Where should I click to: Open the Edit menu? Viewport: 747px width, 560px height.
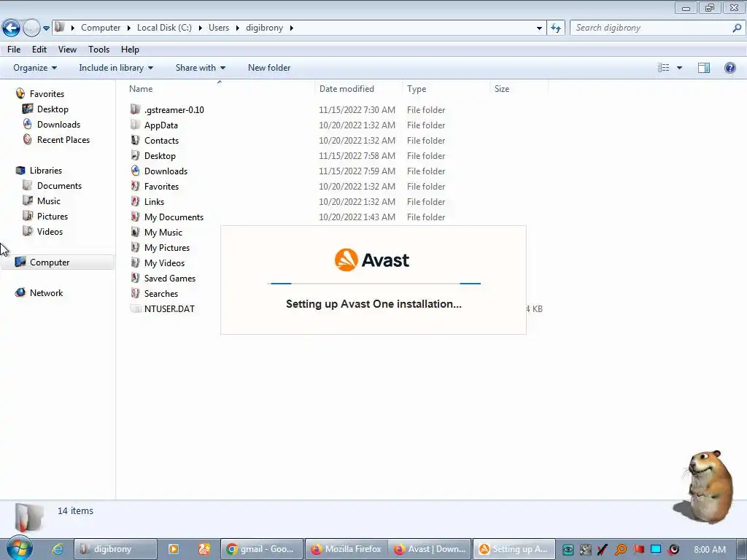pos(39,50)
